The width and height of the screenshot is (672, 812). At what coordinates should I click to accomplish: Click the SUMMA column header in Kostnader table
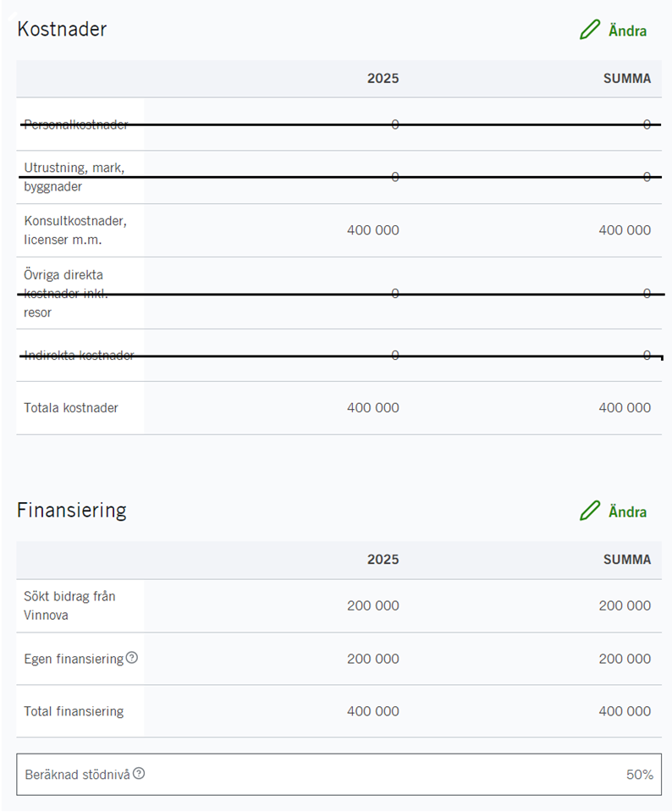coord(626,79)
